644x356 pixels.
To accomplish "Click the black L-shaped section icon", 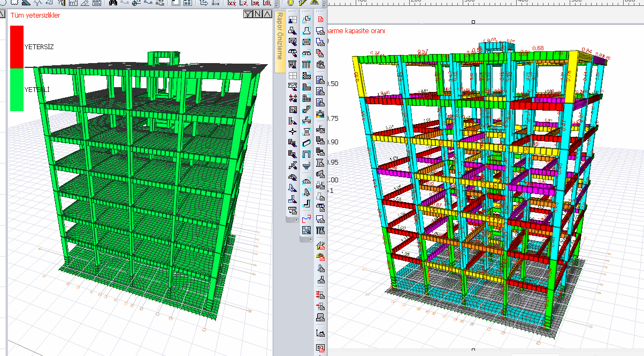I will (306, 204).
